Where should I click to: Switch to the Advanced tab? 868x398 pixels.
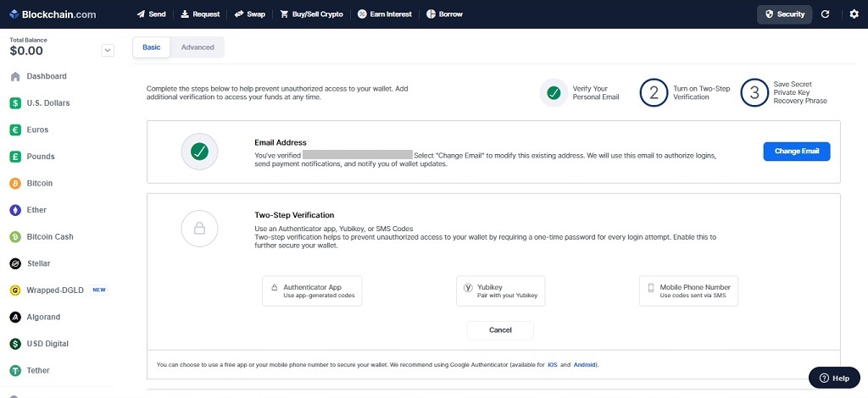[198, 47]
